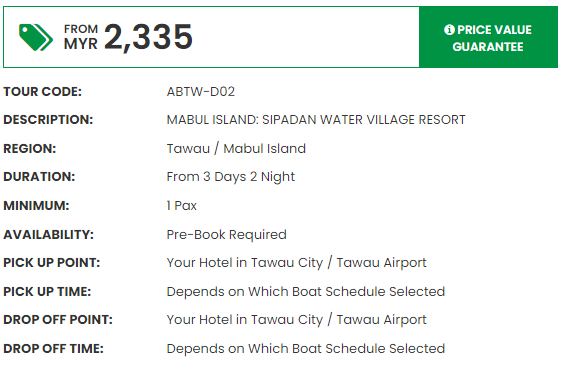This screenshot has width=568, height=365.
Task: Click the FROM MYR currency label
Action: click(x=81, y=37)
